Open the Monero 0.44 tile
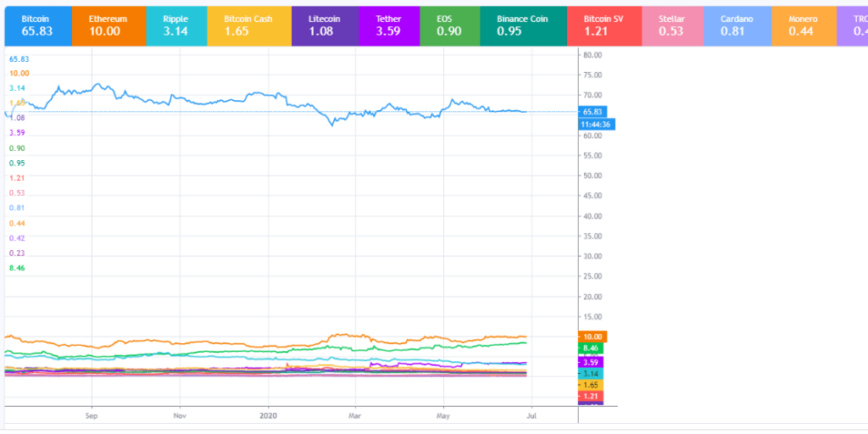Viewport: 868px width, 434px height. [804, 26]
